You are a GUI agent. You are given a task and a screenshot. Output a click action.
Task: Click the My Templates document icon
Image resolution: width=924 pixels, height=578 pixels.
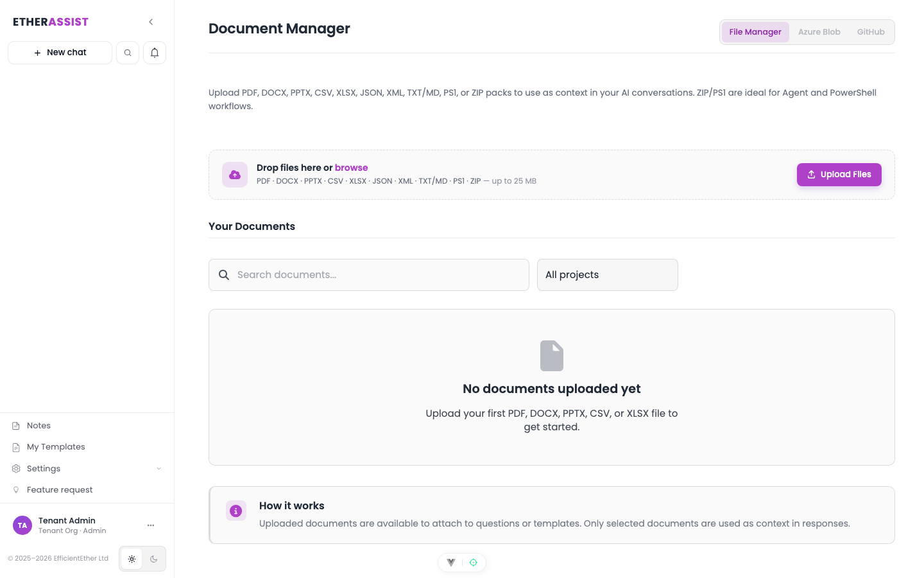tap(16, 447)
